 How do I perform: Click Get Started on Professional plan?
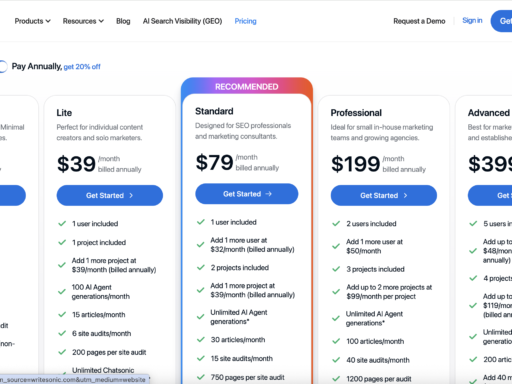[x=384, y=195]
